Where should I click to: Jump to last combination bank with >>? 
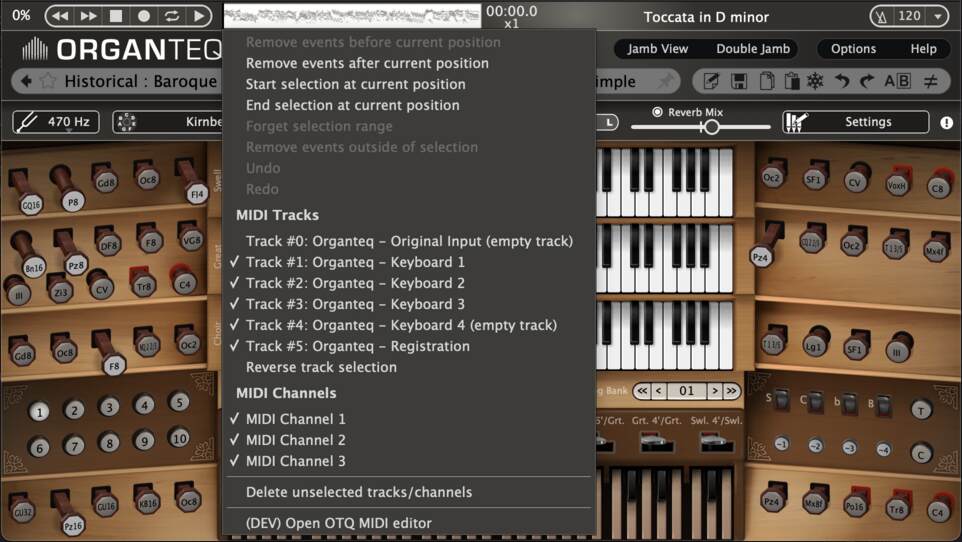point(731,390)
